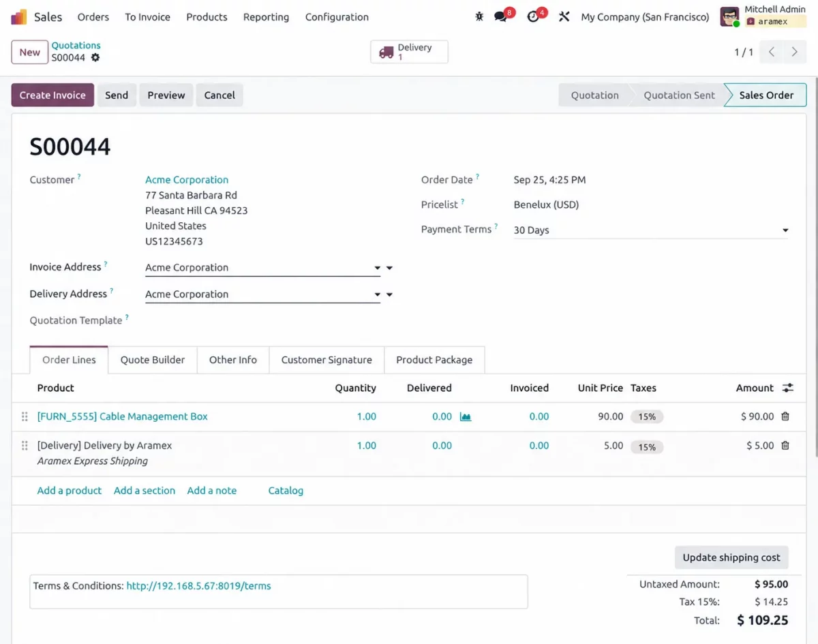
Task: Open the Discuss messages icon
Action: pos(501,17)
